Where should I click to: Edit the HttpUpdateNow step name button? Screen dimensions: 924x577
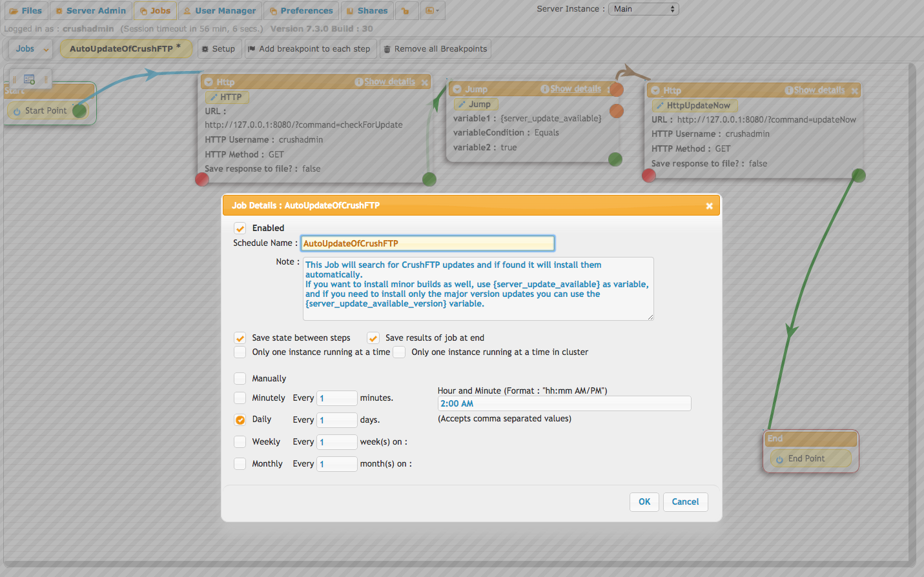coord(695,106)
